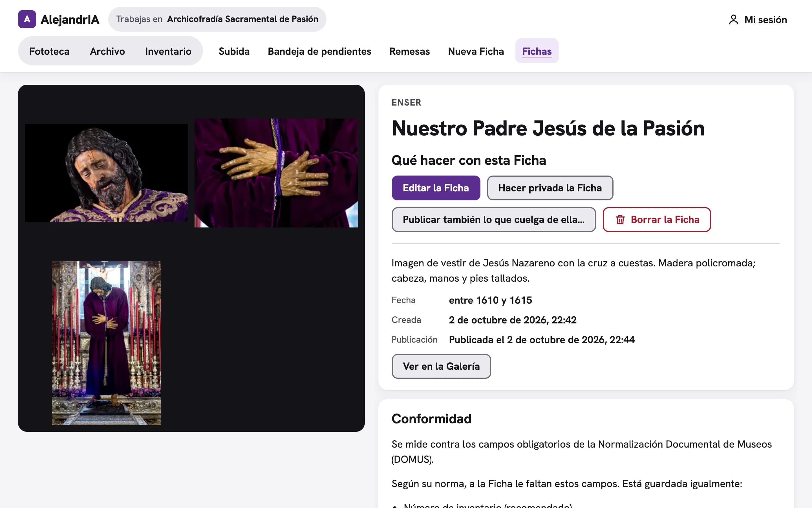The width and height of the screenshot is (812, 508).
Task: Click the Publicada el 2 de octubre text
Action: [x=542, y=340]
